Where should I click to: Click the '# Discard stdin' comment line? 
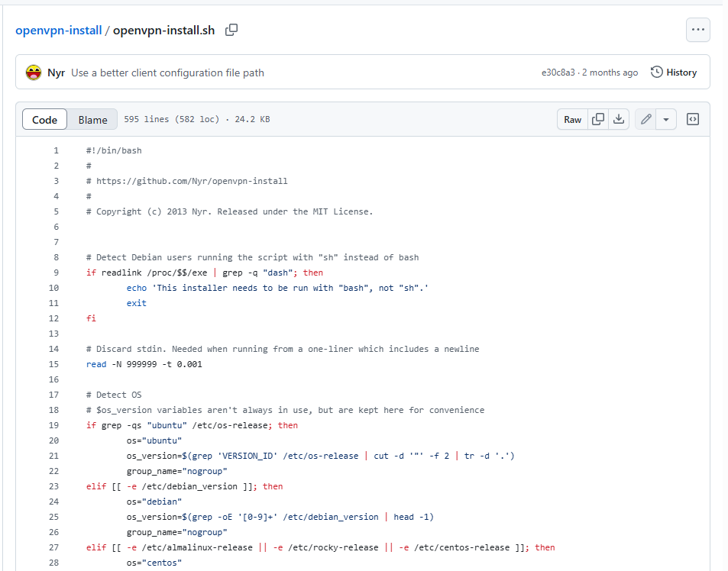tap(283, 349)
